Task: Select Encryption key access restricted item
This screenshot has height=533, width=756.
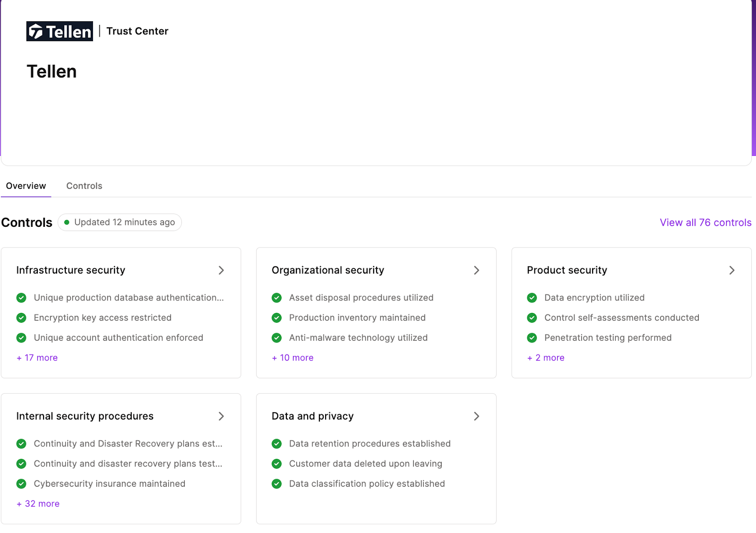Action: click(x=103, y=318)
